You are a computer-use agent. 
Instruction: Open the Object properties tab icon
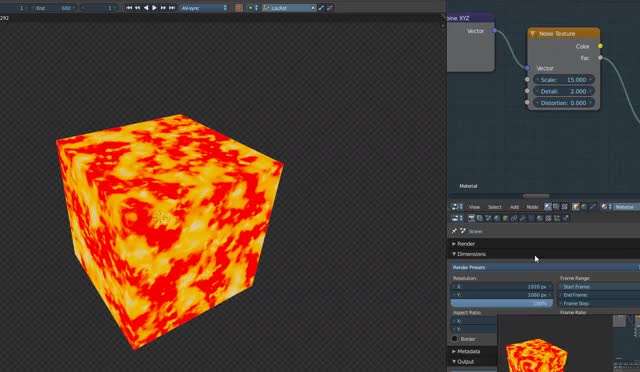[x=505, y=218]
